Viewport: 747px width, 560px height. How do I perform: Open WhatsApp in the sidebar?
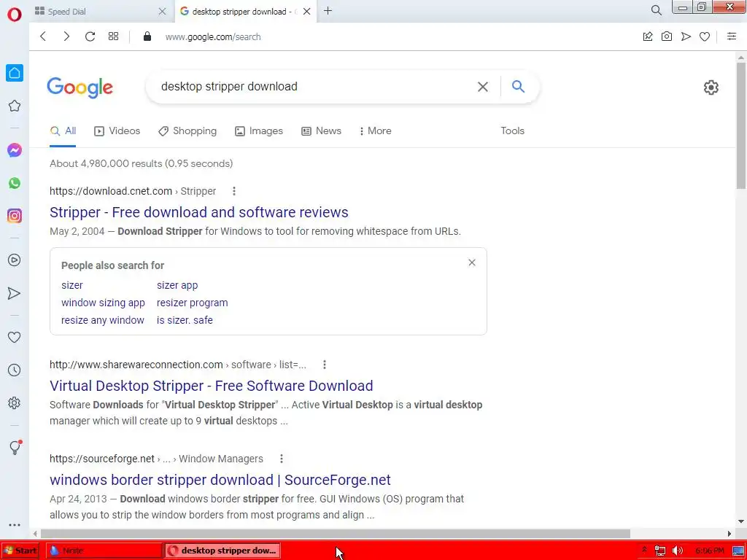[x=15, y=183]
